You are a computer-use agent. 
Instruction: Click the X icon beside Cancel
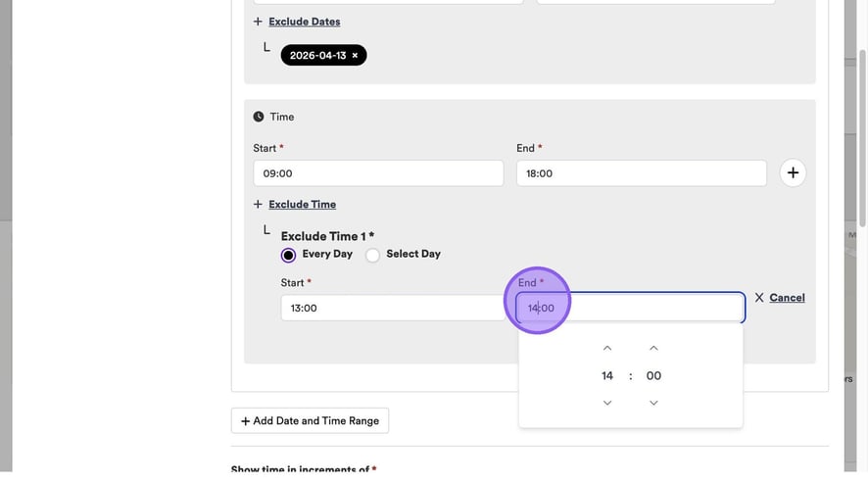pos(759,298)
